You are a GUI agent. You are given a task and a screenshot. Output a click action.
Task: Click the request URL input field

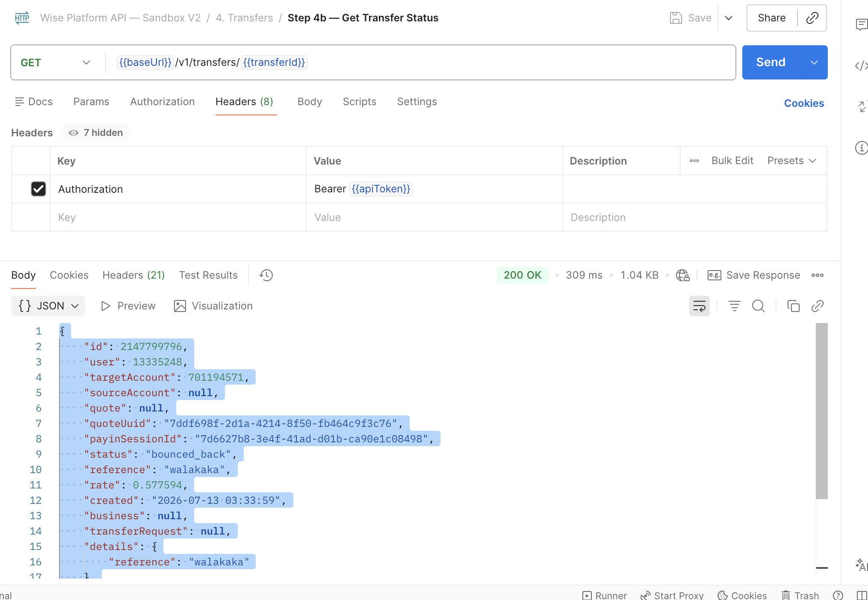[x=421, y=62]
